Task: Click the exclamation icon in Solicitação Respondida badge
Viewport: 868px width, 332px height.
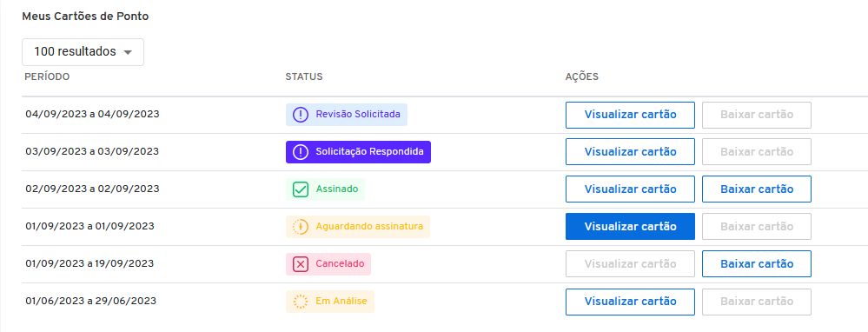Action: (300, 151)
